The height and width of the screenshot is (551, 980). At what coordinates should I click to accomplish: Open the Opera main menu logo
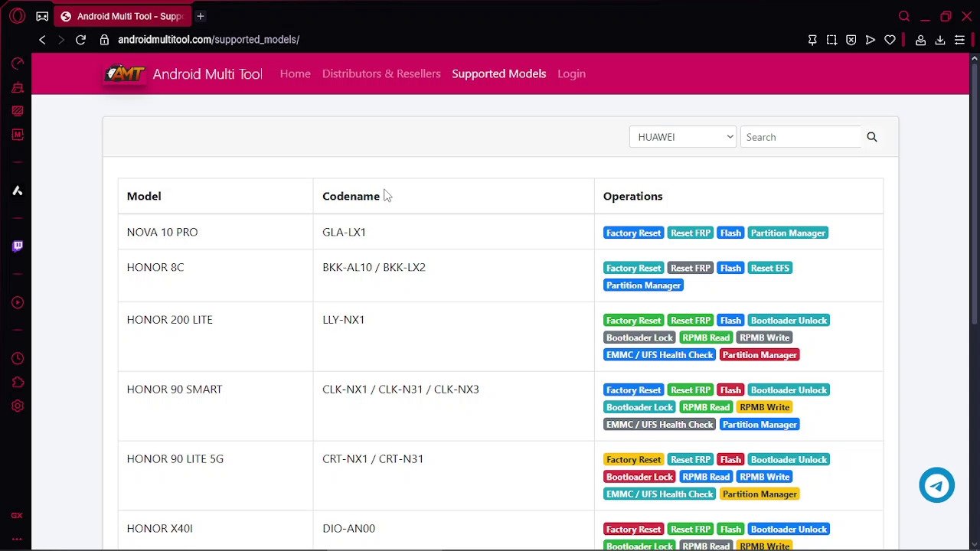[17, 16]
